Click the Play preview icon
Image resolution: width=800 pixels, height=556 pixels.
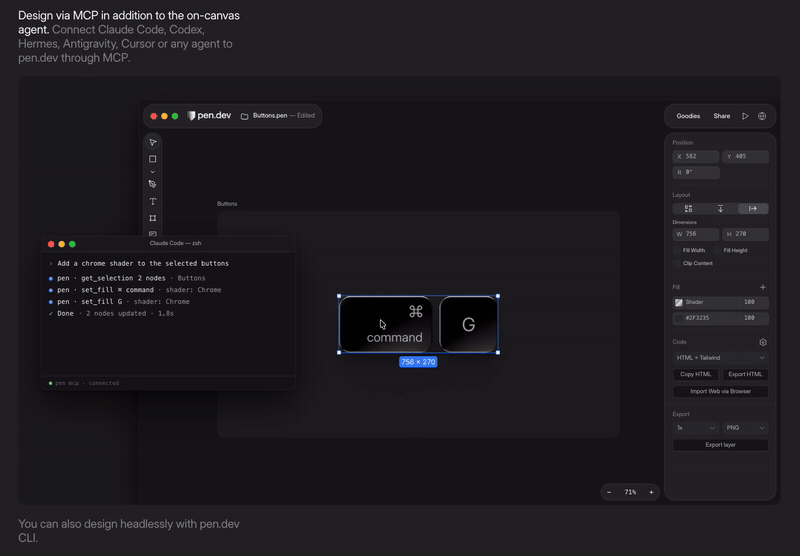(x=745, y=116)
